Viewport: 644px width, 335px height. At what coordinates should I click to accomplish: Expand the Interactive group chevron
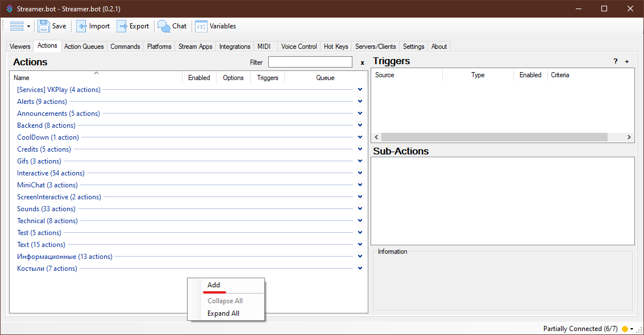[360, 173]
